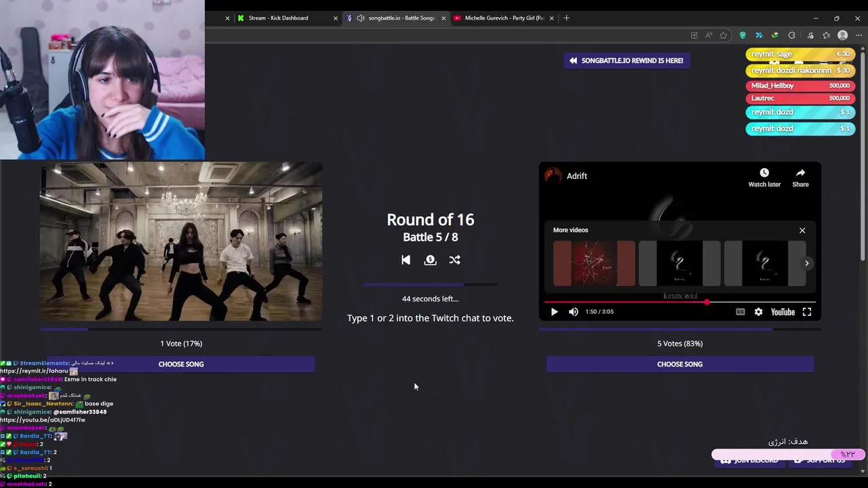Image resolution: width=868 pixels, height=488 pixels.
Task: Open the Extensions puzzle icon
Action: pyautogui.click(x=791, y=35)
